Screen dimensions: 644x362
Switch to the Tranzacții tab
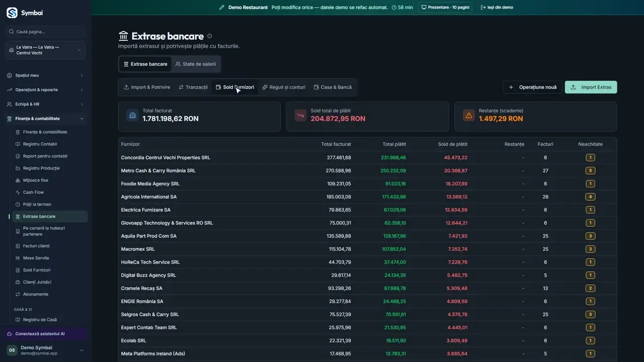pos(193,87)
